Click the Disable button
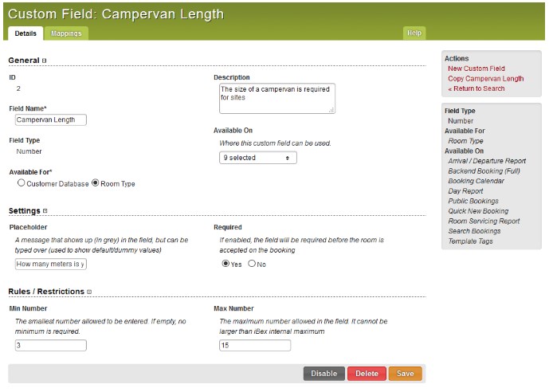 coord(324,374)
